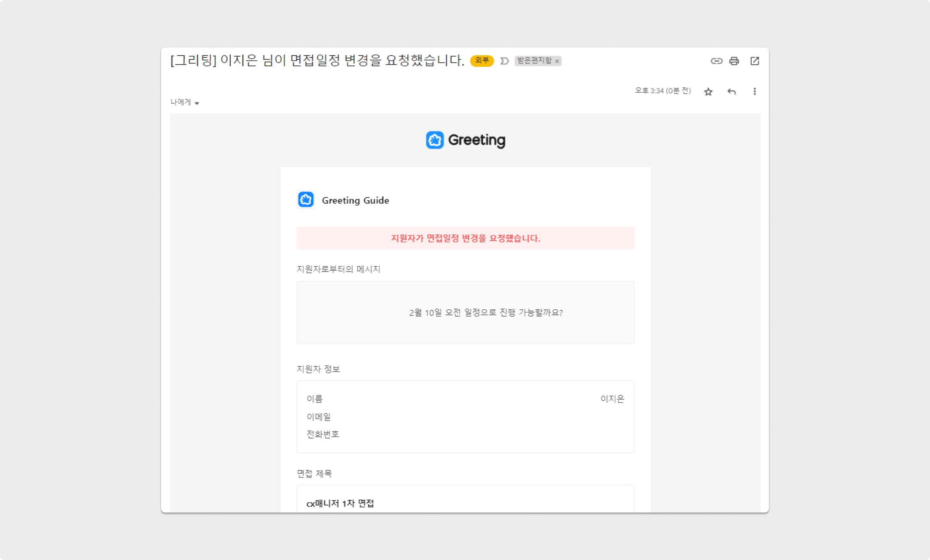Click the Greeting wordmark text
Viewport: 930px width, 560px height.
point(477,140)
